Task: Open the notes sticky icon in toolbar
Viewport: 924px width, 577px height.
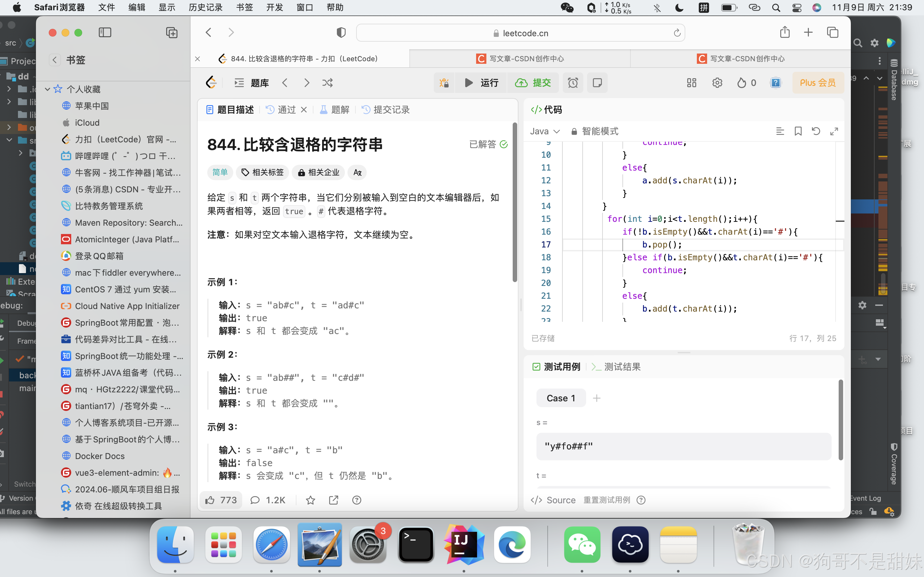Action: (x=597, y=83)
